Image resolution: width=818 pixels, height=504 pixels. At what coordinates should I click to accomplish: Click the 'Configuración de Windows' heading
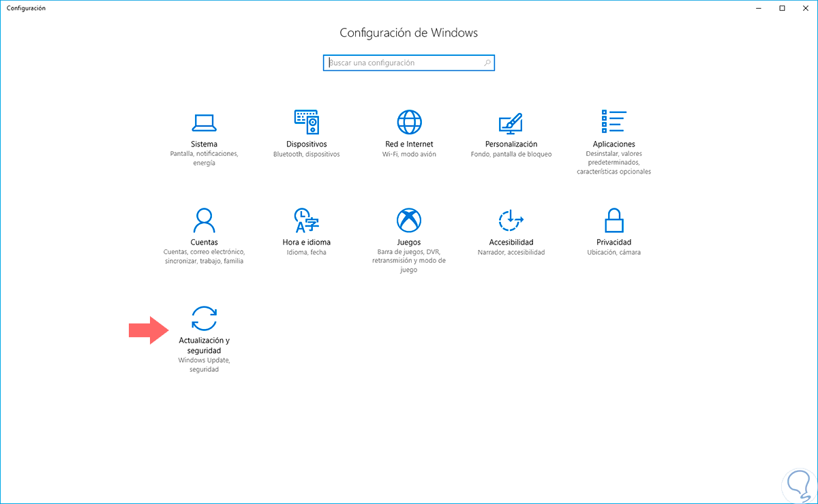click(409, 33)
